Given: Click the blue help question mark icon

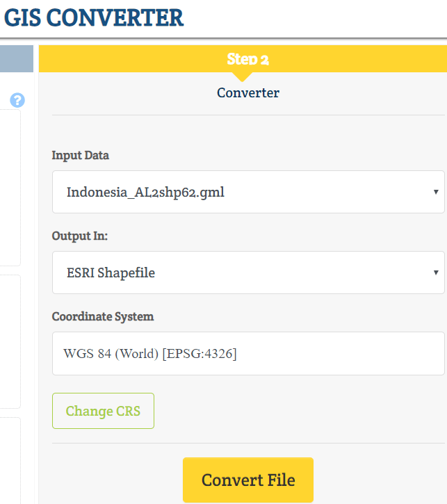Looking at the screenshot, I should pyautogui.click(x=17, y=100).
